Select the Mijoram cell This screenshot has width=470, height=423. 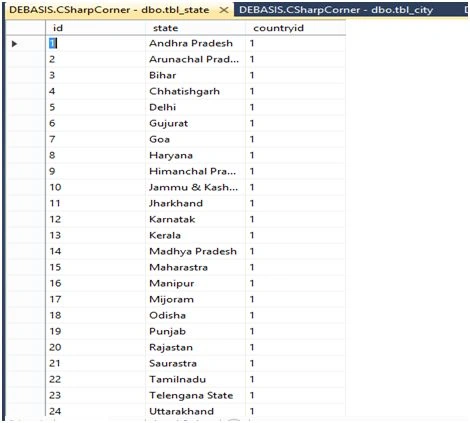click(x=195, y=299)
